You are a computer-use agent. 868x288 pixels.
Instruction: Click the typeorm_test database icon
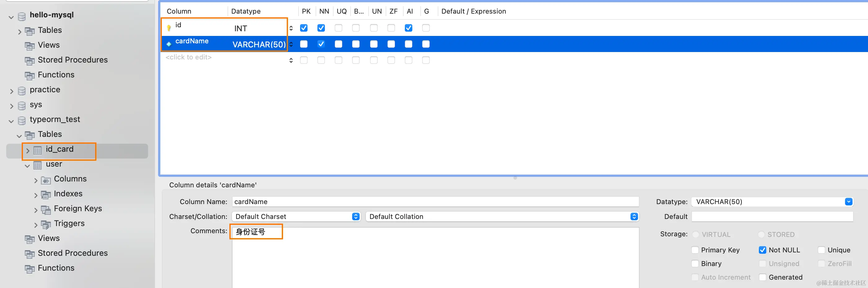point(22,120)
